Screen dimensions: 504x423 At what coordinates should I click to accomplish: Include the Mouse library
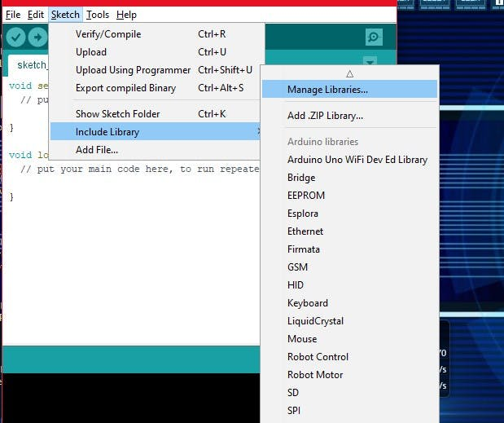click(350, 339)
